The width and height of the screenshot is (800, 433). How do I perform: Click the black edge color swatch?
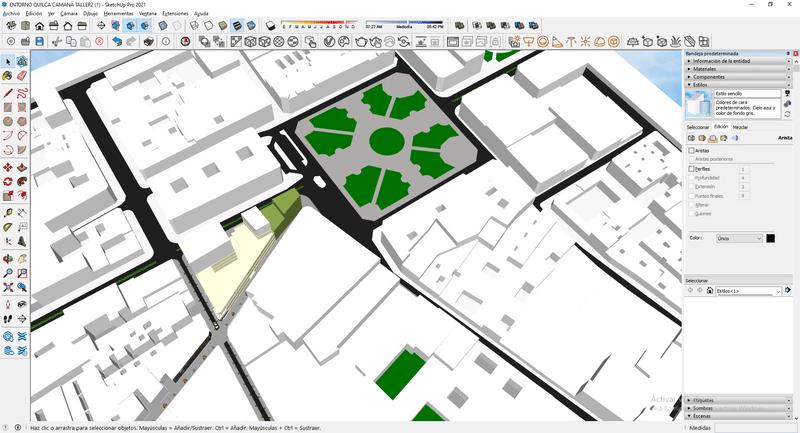tap(770, 238)
